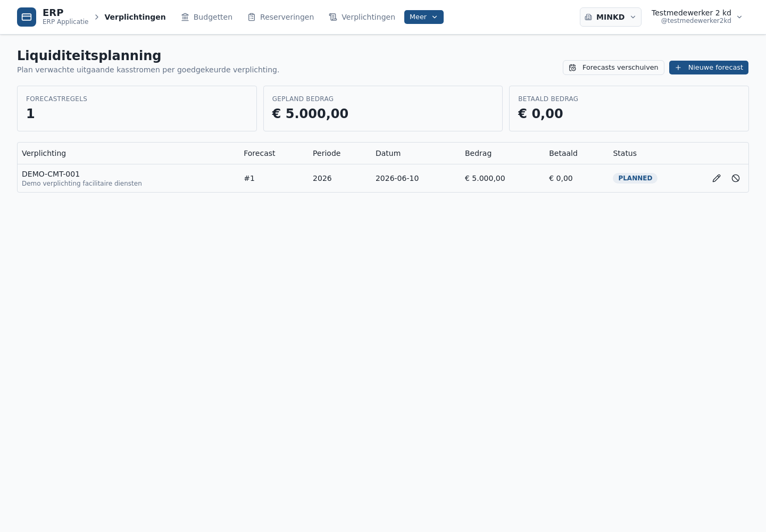
Task: Open the Meer dropdown menu
Action: point(424,17)
